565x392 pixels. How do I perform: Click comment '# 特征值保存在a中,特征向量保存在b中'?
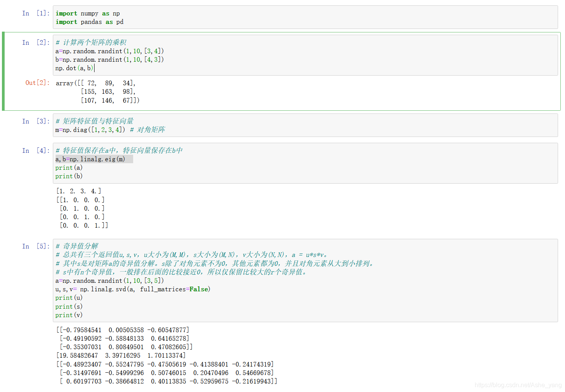click(x=119, y=150)
